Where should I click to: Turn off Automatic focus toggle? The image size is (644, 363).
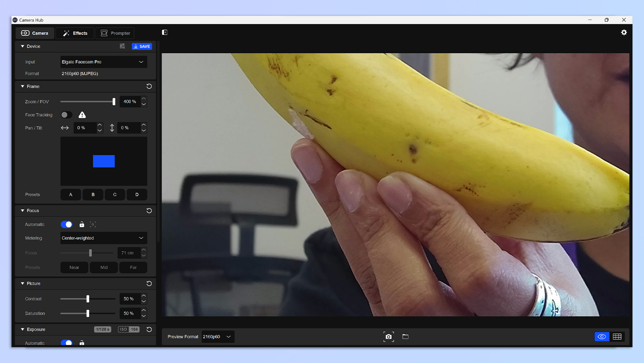pyautogui.click(x=67, y=225)
